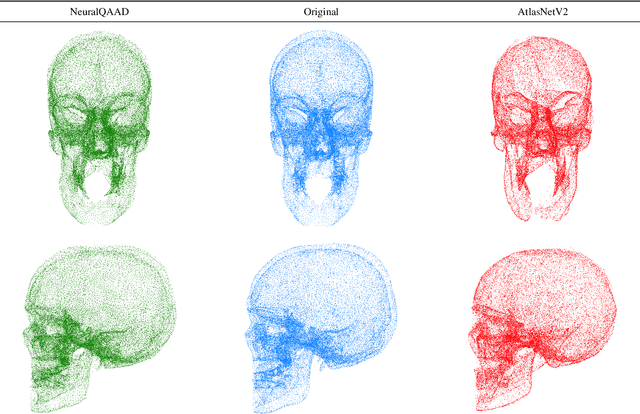Screen dimensions: 640x414
Task: Open the green front-view skull image
Action: pyautogui.click(x=99, y=128)
